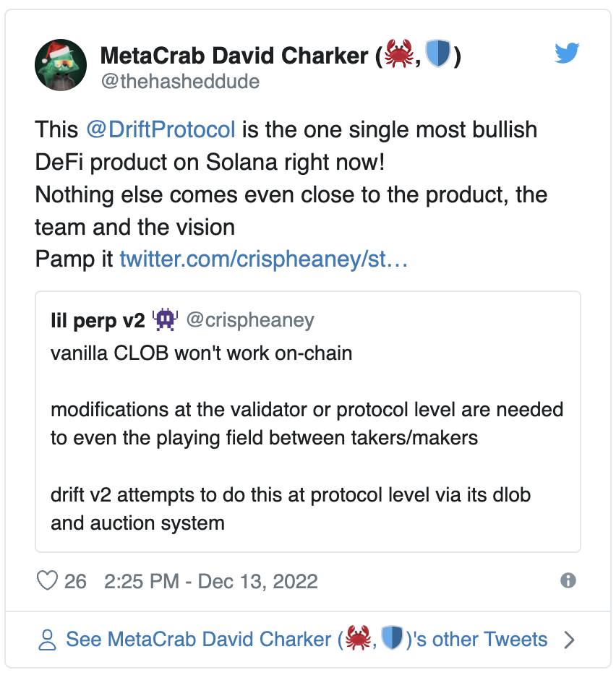Click the crab emoji in the footer link
The width and height of the screenshot is (616, 675).
click(359, 639)
